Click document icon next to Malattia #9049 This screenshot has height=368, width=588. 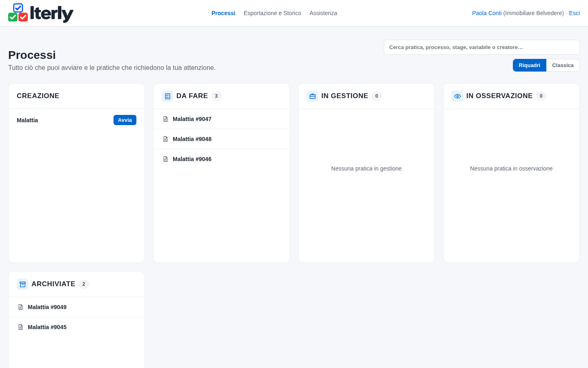click(x=20, y=307)
